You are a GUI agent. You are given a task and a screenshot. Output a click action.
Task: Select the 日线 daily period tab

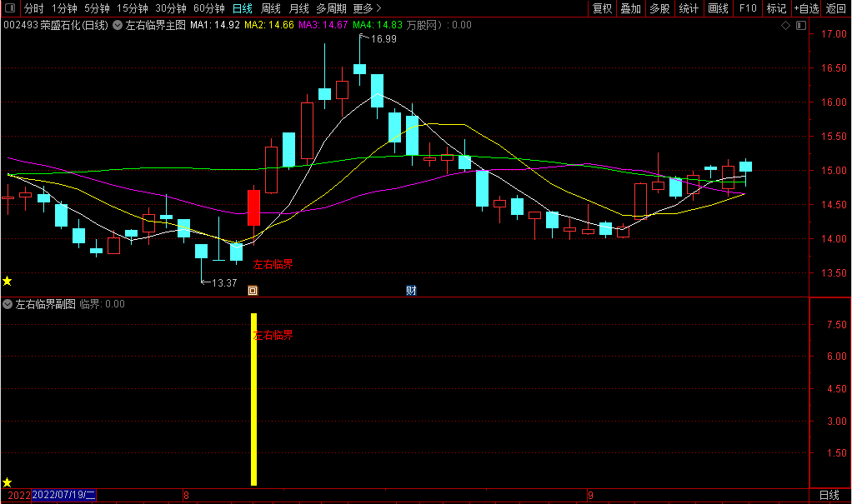[x=243, y=8]
